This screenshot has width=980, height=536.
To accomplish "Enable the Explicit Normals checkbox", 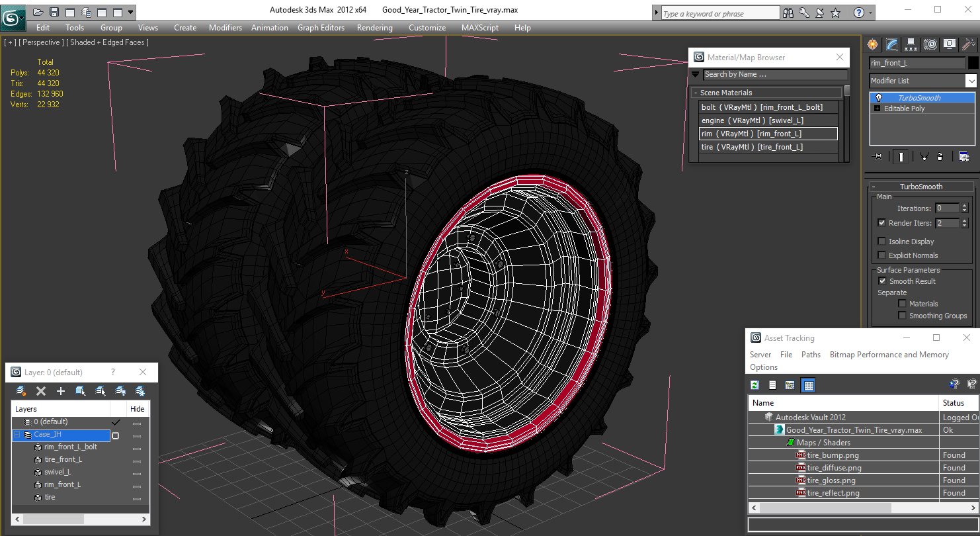I will point(881,255).
